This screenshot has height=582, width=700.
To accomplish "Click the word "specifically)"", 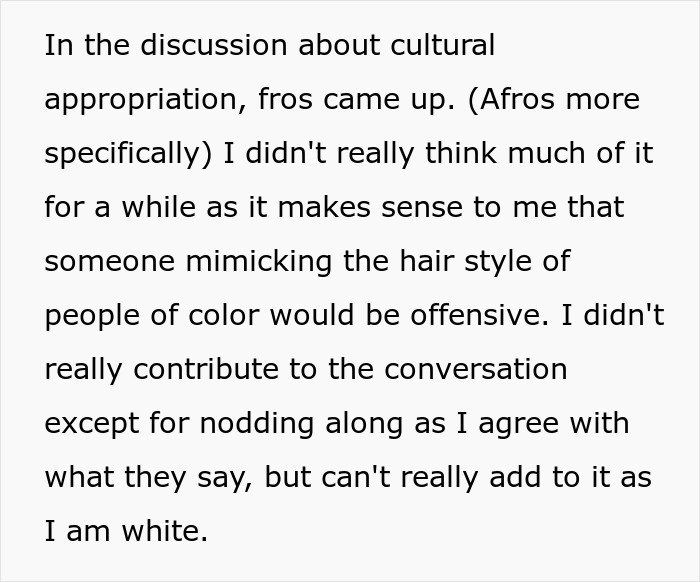I will pyautogui.click(x=128, y=154).
